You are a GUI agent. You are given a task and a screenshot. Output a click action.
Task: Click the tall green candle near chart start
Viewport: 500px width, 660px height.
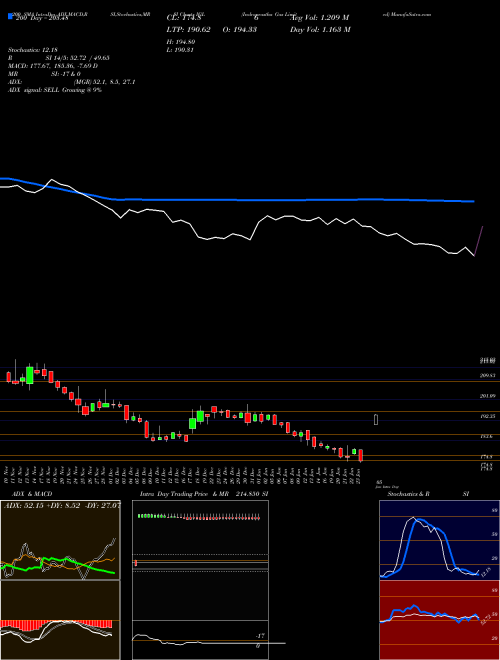click(29, 375)
